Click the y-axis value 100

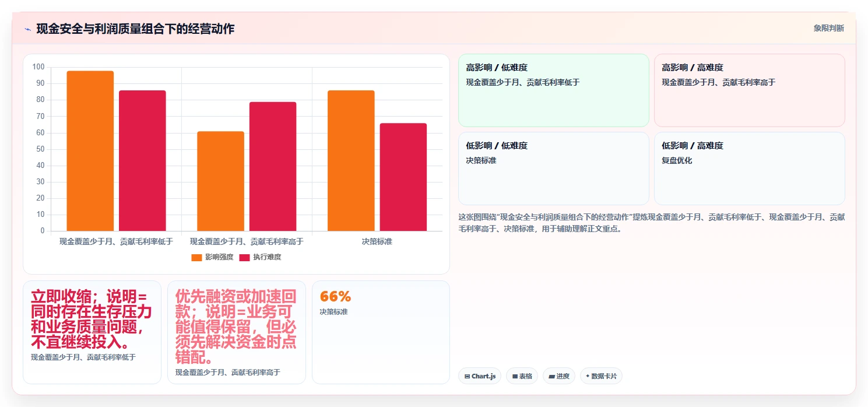(x=38, y=67)
